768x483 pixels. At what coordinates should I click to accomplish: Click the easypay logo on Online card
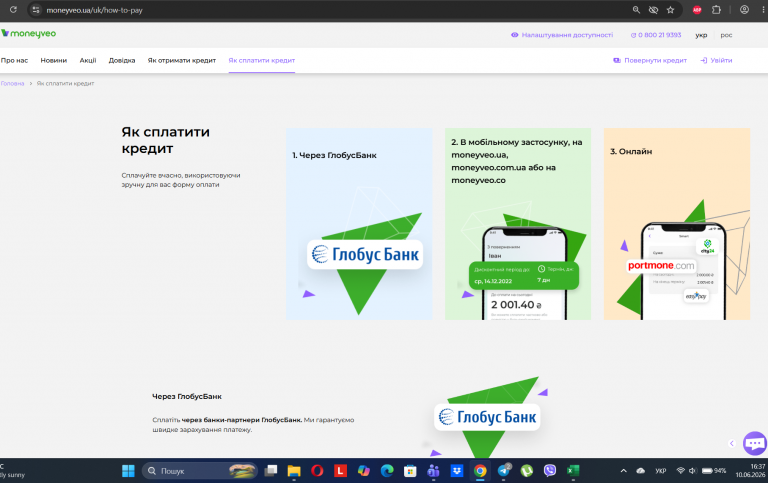pos(696,296)
